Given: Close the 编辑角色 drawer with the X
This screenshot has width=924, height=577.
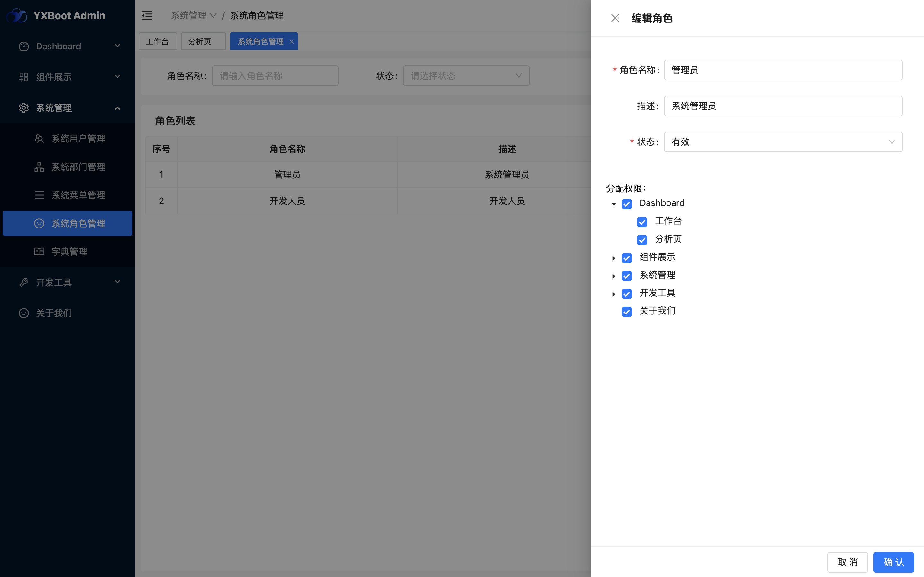Looking at the screenshot, I should (615, 18).
